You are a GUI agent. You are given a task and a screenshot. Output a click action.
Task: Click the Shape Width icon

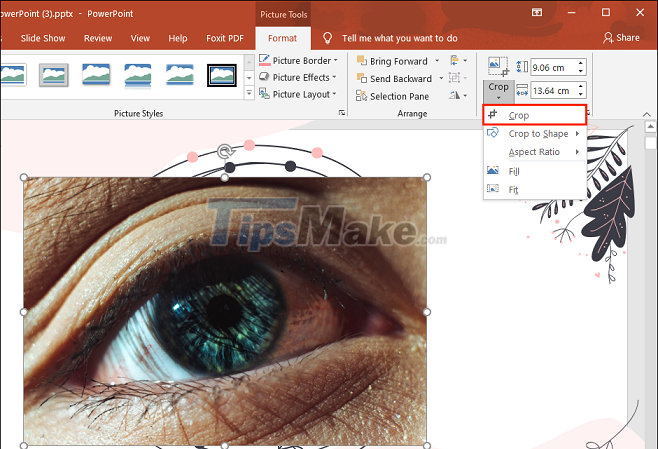tap(522, 90)
